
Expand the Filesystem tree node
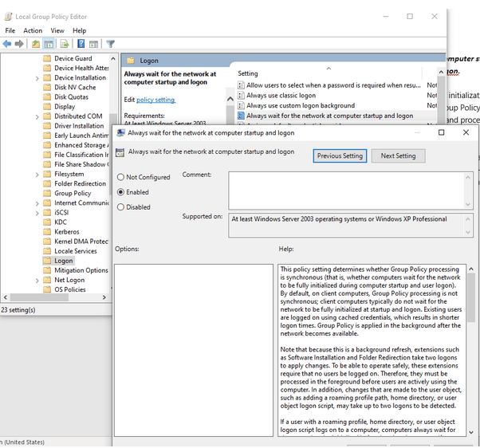37,175
